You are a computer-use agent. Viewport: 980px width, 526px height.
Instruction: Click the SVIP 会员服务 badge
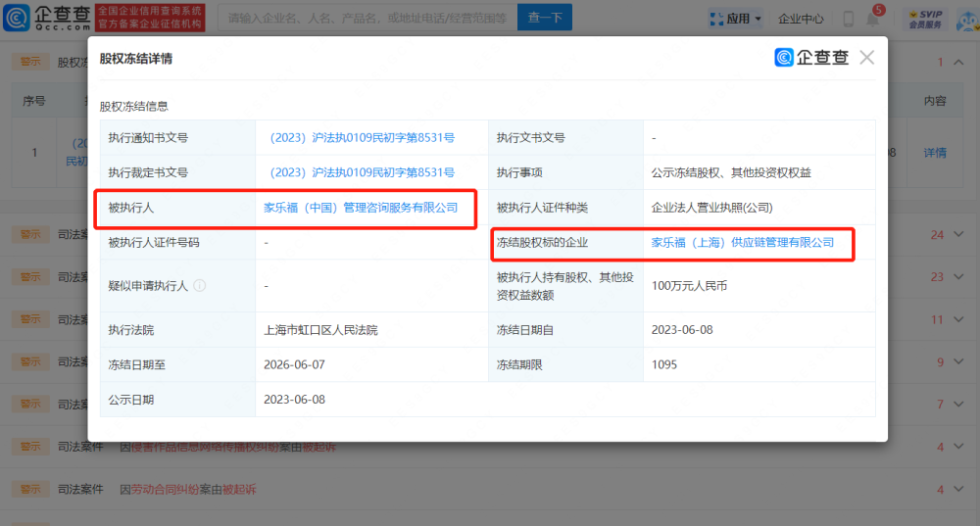point(926,19)
